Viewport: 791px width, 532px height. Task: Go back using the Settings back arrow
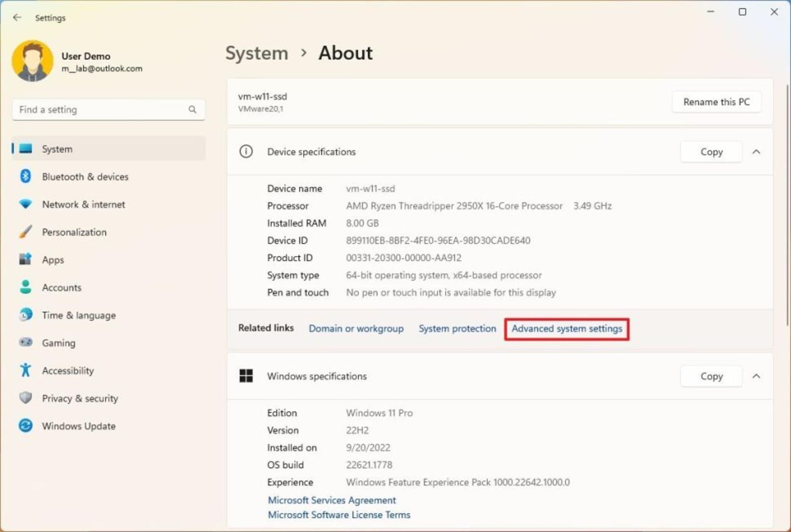coord(17,17)
